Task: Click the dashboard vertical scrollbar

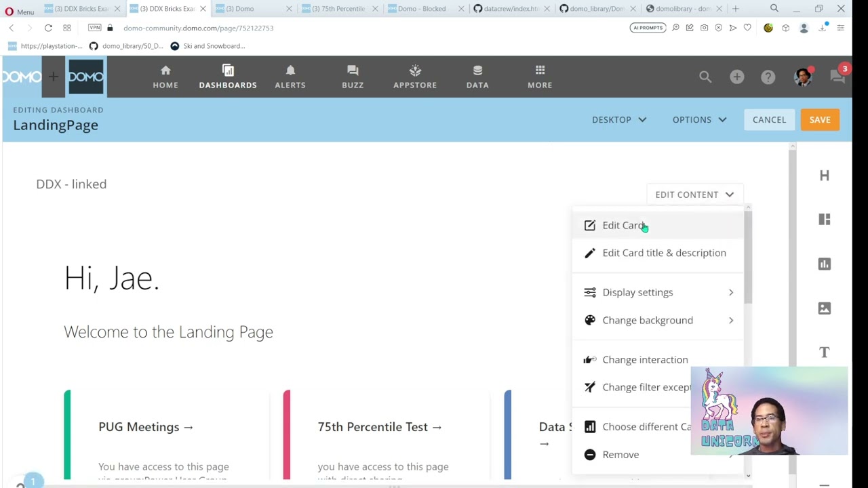Action: (792, 312)
